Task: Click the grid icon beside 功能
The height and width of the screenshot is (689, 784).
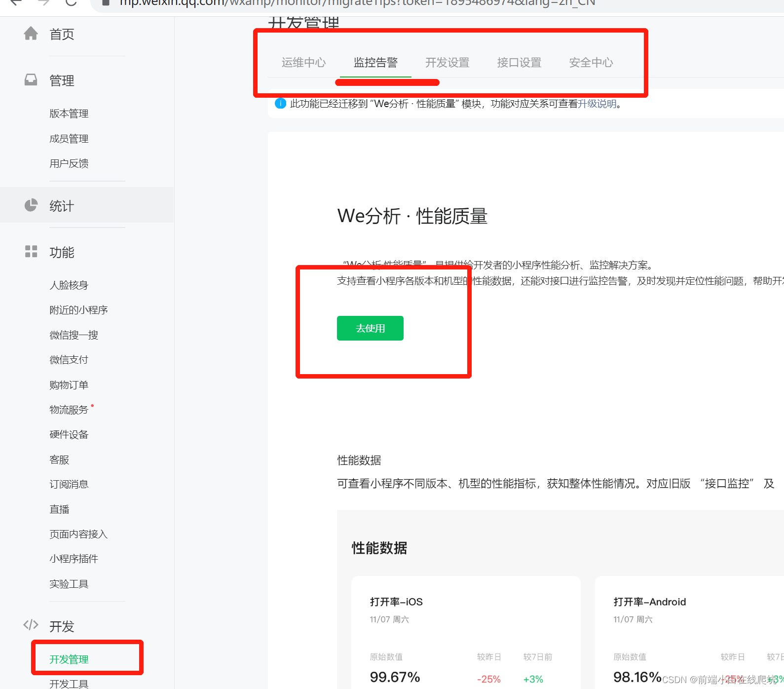Action: tap(31, 252)
